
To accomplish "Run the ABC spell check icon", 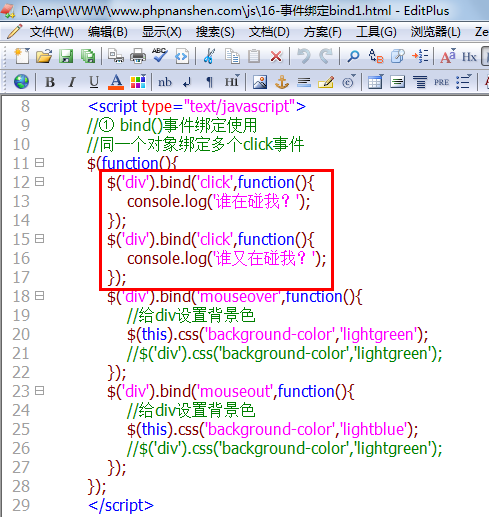I will [x=160, y=55].
